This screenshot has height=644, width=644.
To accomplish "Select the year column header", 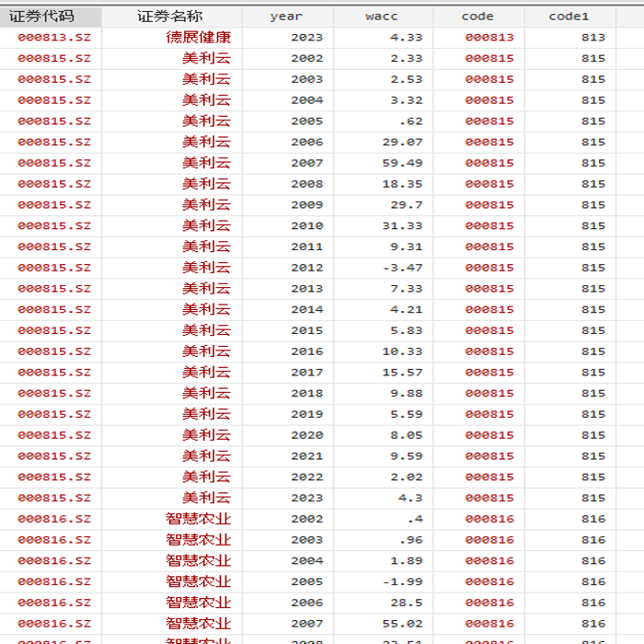I will pos(286,17).
